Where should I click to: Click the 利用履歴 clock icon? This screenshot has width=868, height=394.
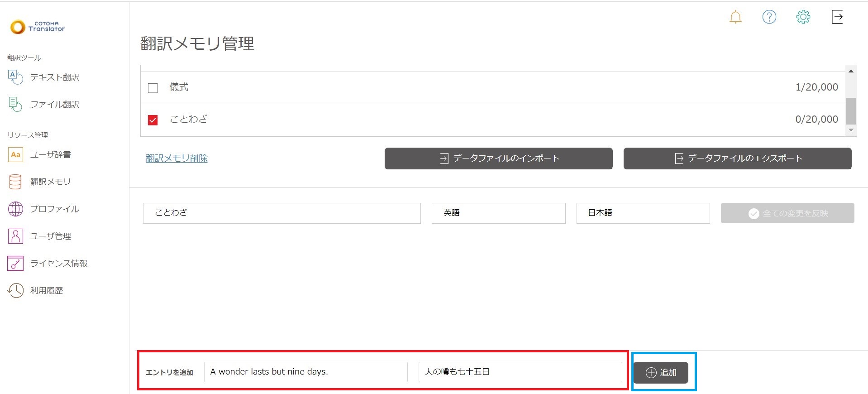click(x=15, y=290)
